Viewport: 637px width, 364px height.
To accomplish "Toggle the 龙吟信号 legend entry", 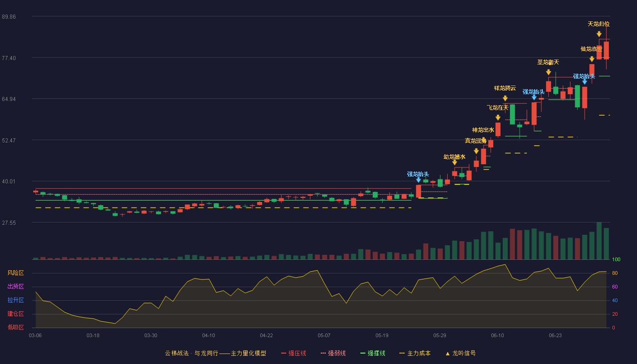I will [460, 353].
